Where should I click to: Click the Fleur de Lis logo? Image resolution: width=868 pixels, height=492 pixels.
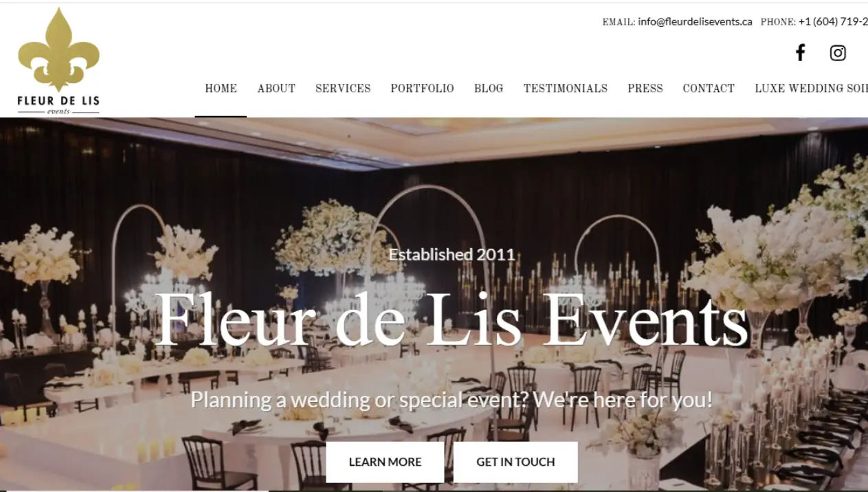(x=58, y=61)
